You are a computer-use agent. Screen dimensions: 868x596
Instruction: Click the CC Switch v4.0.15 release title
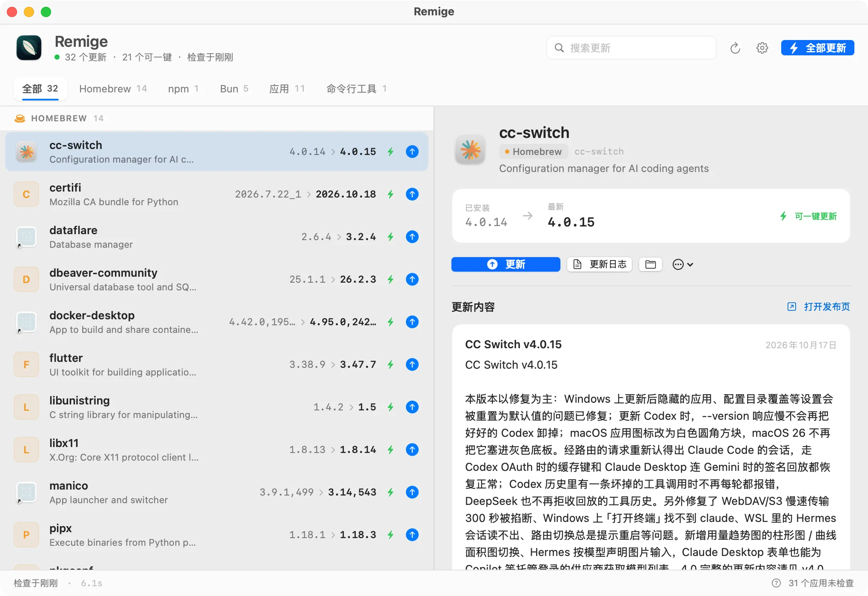coord(513,344)
